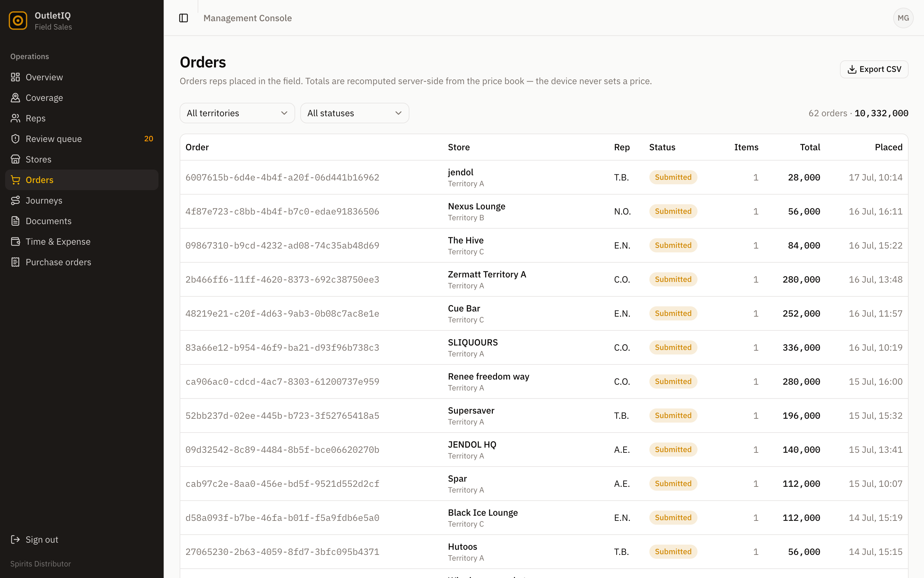
Task: Click the Overview grid icon
Action: point(15,77)
